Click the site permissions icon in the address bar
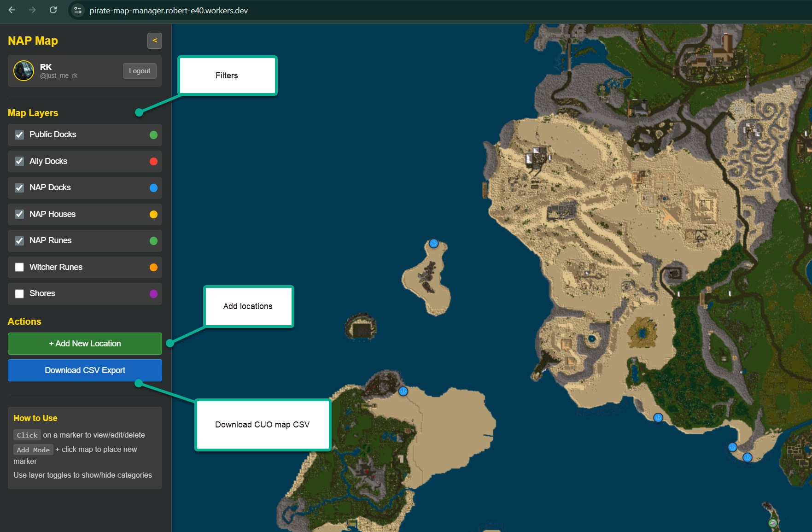This screenshot has width=812, height=532. (x=77, y=10)
